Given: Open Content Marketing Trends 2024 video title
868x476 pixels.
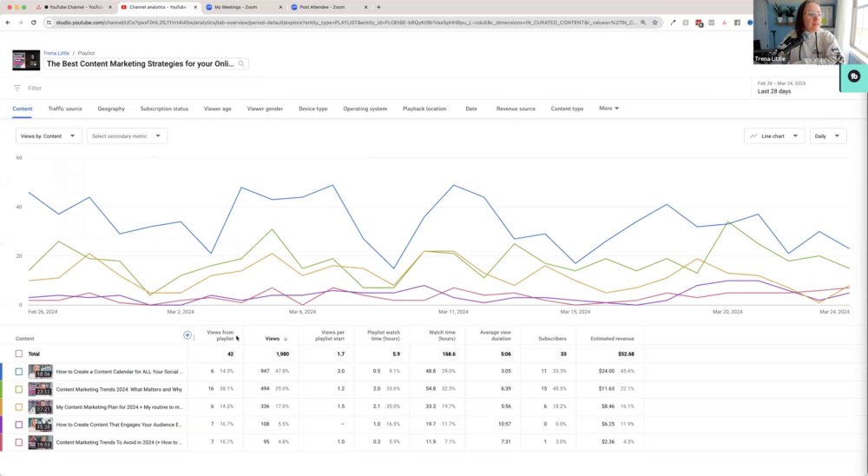Looking at the screenshot, I should click(119, 389).
